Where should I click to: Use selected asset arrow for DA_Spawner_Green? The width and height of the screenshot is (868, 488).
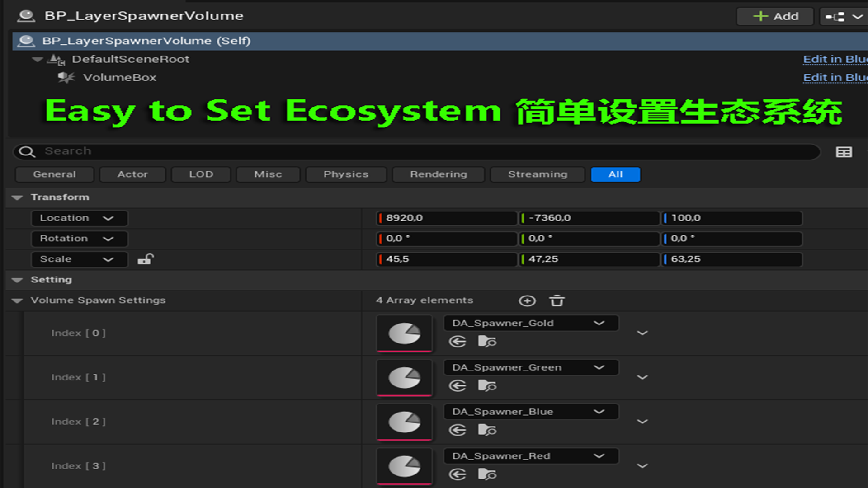pos(458,386)
